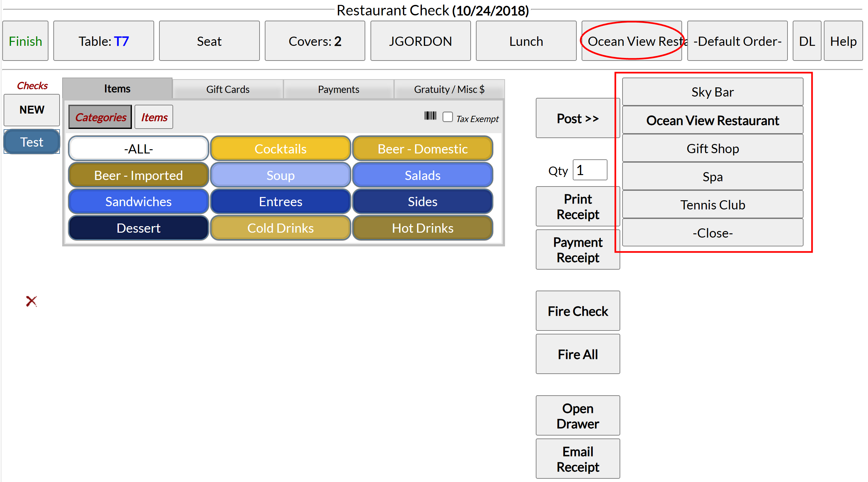Select Tennis Club from outlet list

point(712,205)
